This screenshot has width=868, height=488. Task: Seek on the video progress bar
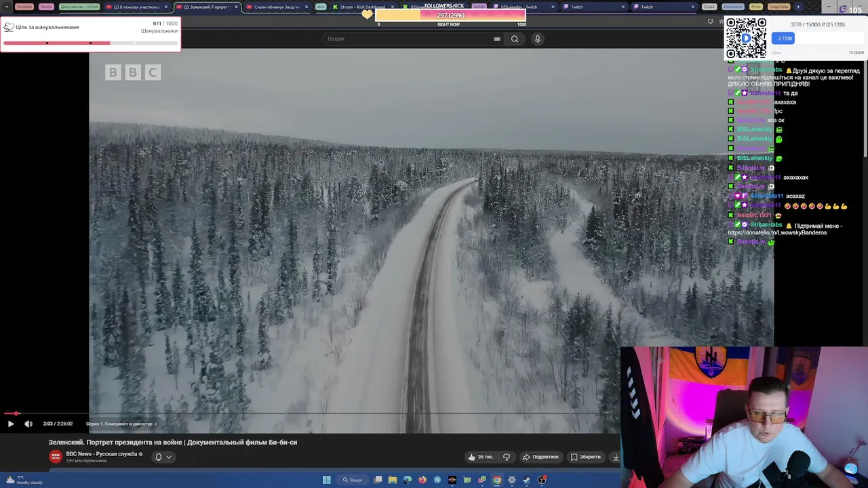[x=309, y=413]
